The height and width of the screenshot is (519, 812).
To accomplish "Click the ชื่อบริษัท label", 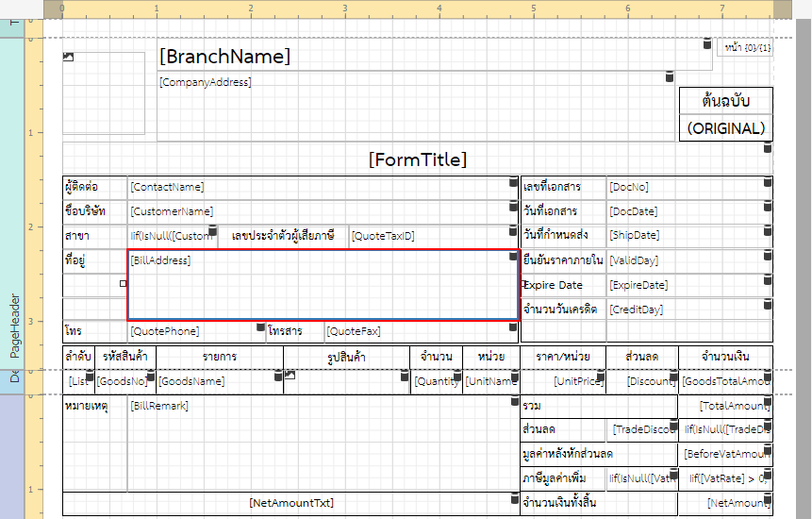I will click(94, 211).
